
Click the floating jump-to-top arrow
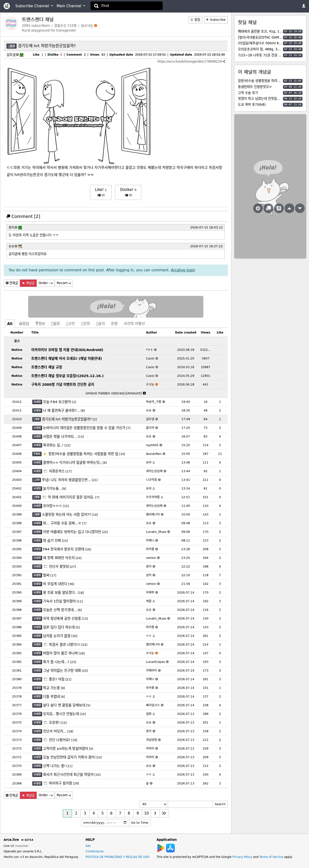coord(289,208)
